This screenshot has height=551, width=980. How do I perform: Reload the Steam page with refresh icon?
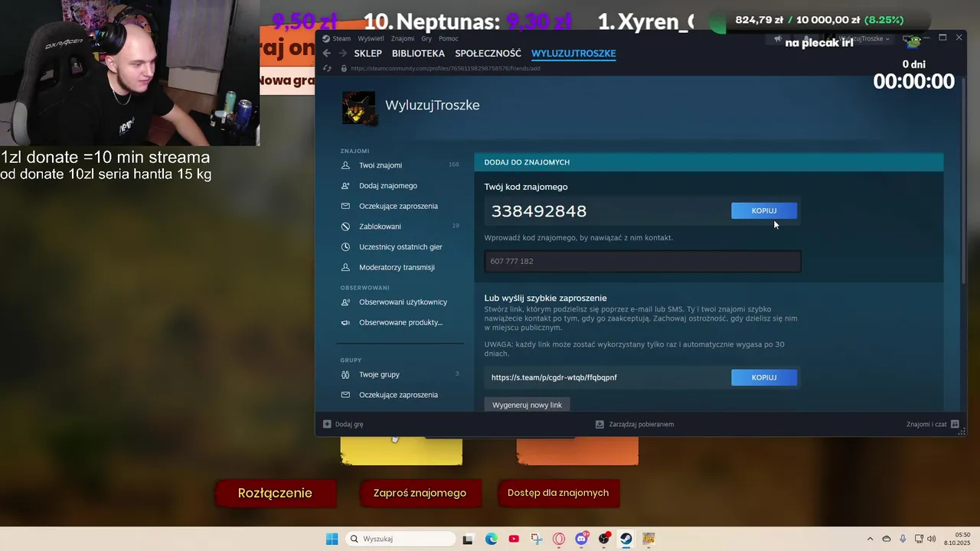[x=327, y=68]
